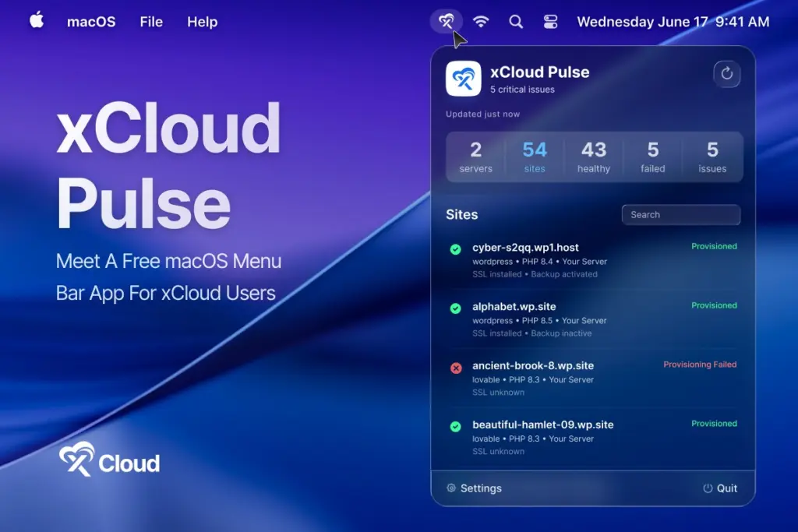Click the Quit power icon
798x532 pixels.
[708, 488]
